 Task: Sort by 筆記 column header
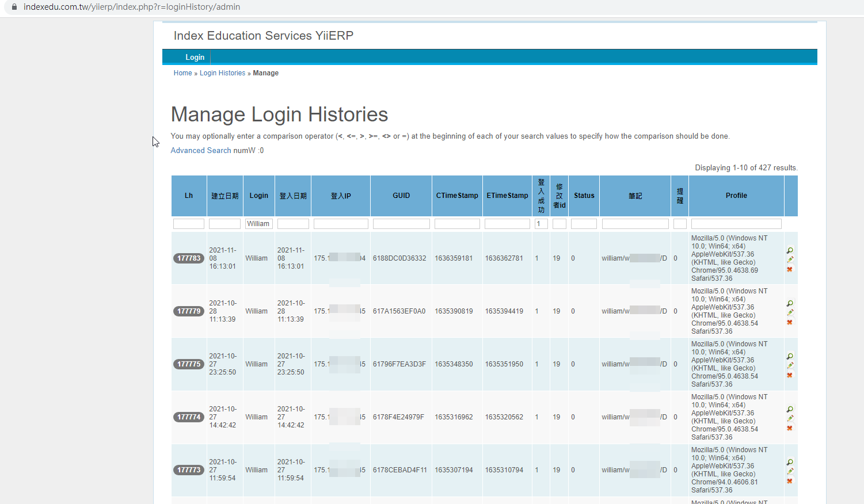coord(635,196)
